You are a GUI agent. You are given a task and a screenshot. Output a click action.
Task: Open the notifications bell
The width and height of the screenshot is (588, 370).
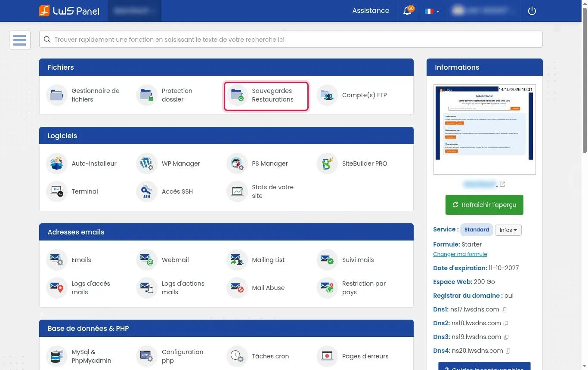[407, 11]
